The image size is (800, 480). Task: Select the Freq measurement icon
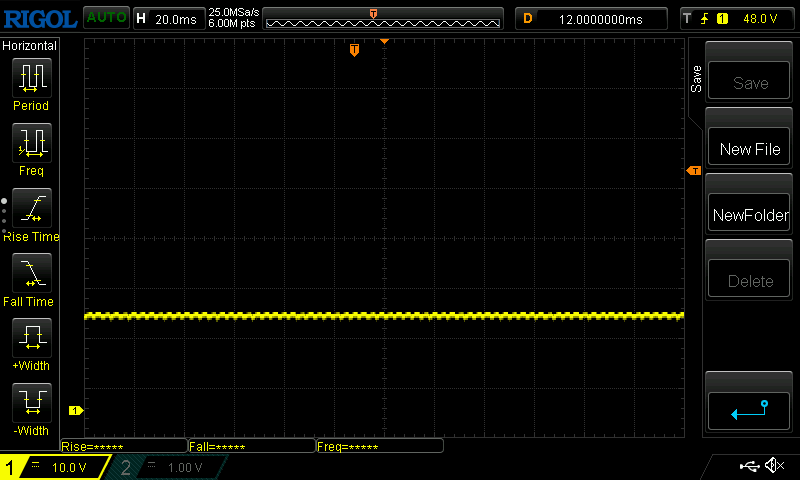coord(32,143)
